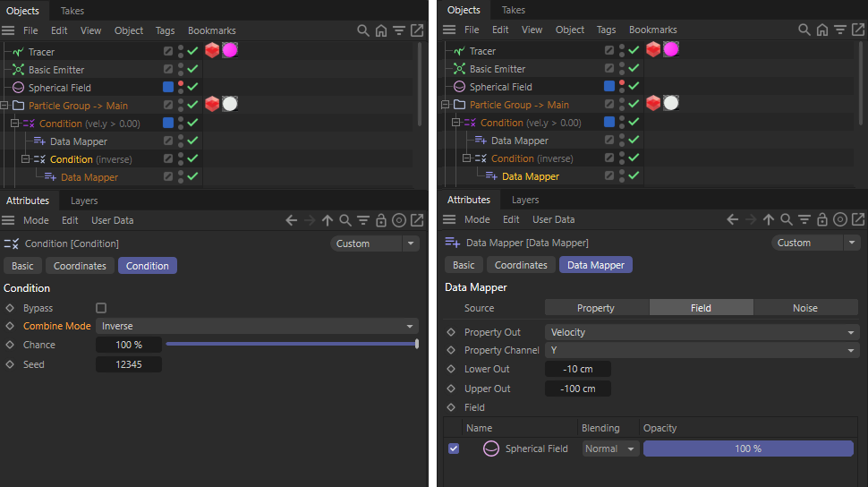Viewport: 868px width, 487px height.
Task: Click the red Redshift tag on the left Tracer row
Action: [x=212, y=50]
